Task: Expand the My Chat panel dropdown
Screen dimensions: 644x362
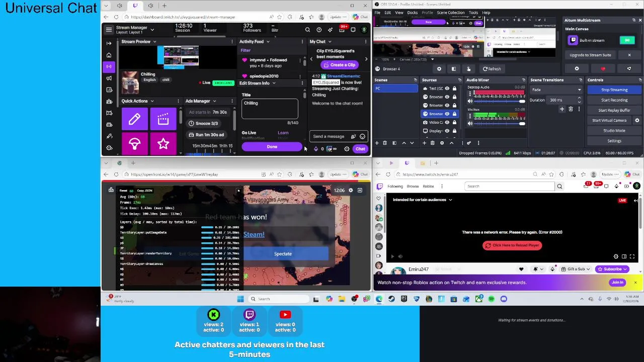Action: click(329, 42)
